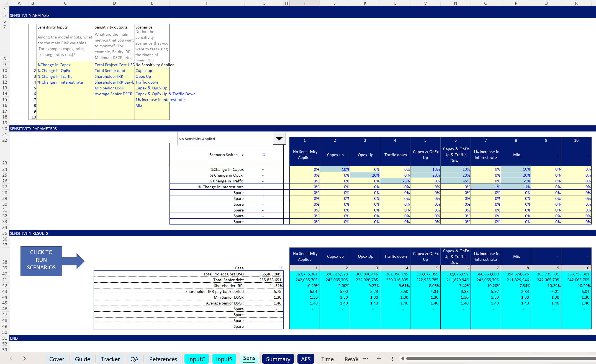
Task: Open the Tracker sheet tab
Action: click(x=110, y=359)
